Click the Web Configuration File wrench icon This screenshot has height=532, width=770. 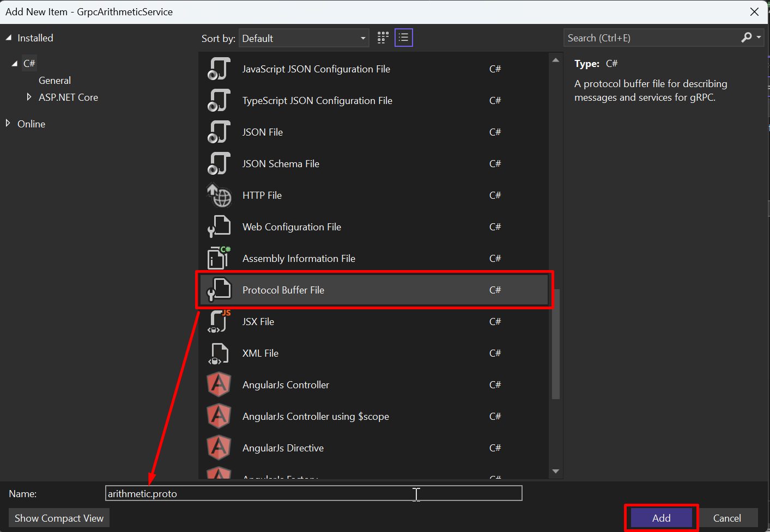point(219,227)
